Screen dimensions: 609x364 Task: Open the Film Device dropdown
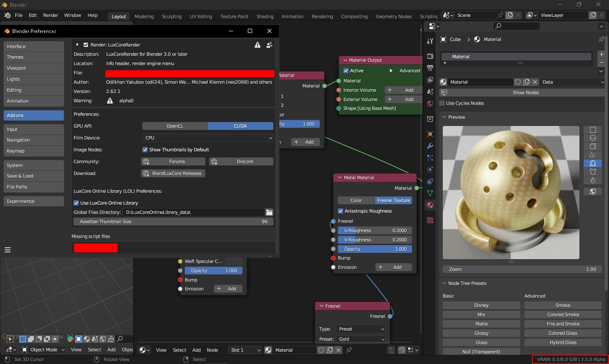click(208, 138)
